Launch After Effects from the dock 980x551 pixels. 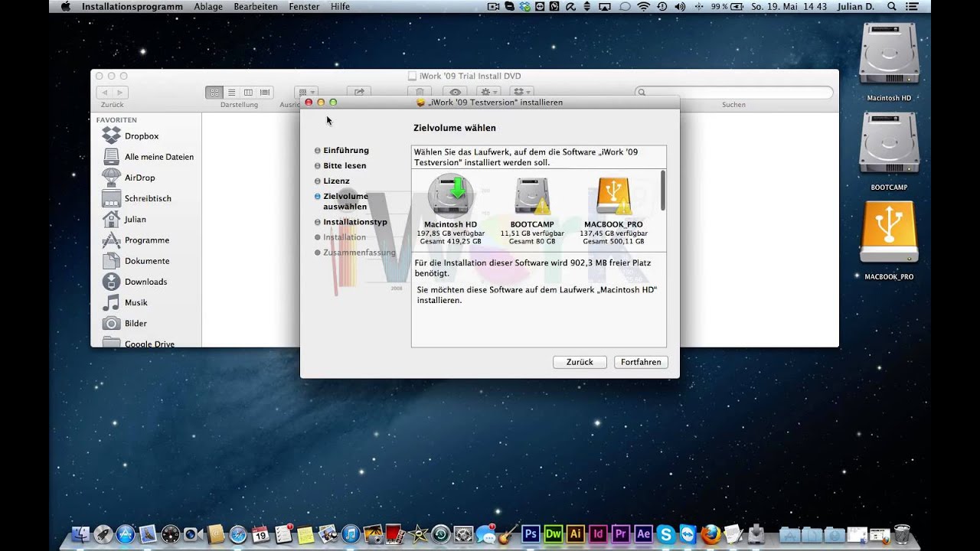pyautogui.click(x=643, y=534)
